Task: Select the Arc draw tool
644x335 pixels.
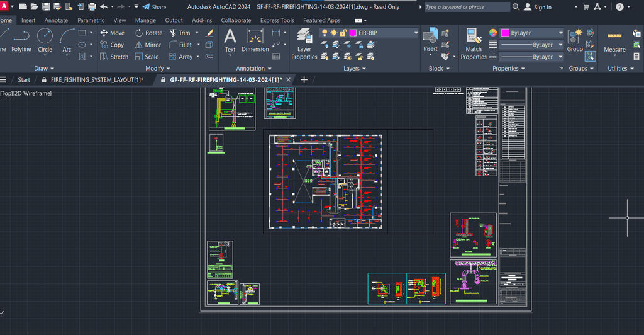Action: tap(67, 41)
